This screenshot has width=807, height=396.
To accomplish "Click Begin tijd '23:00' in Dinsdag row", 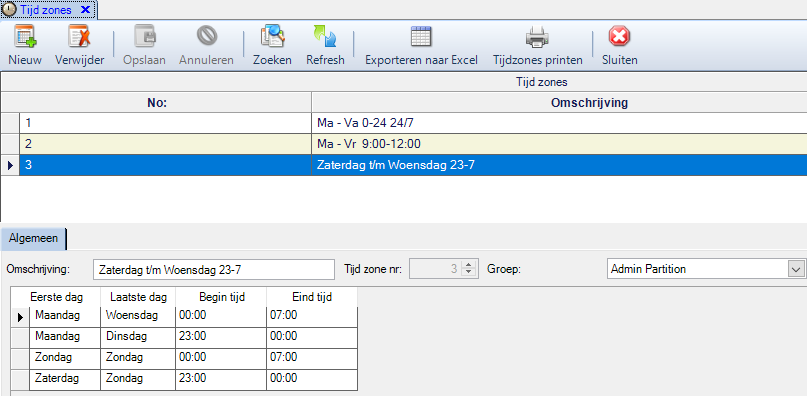I will coord(221,338).
